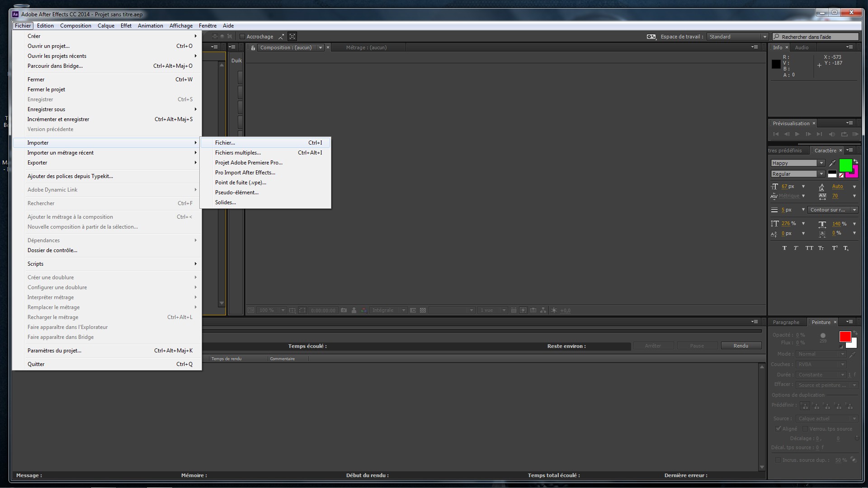Choose Quitter from the Fichier menu
The width and height of the screenshot is (868, 488).
click(108, 364)
